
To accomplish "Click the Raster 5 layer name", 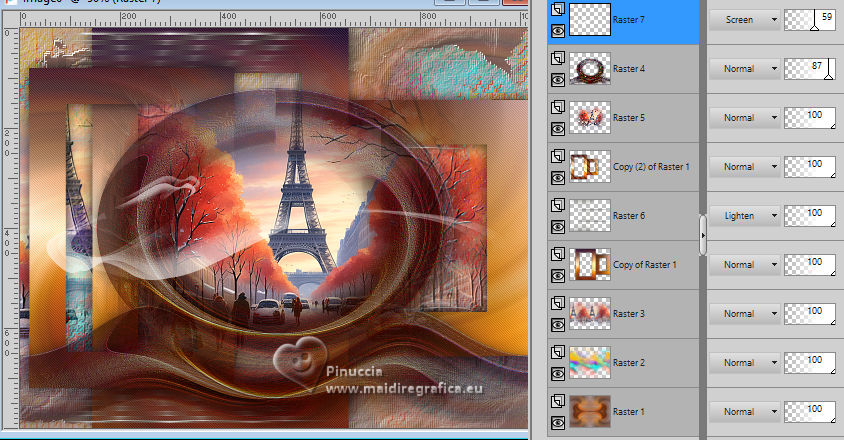I will coord(629,118).
